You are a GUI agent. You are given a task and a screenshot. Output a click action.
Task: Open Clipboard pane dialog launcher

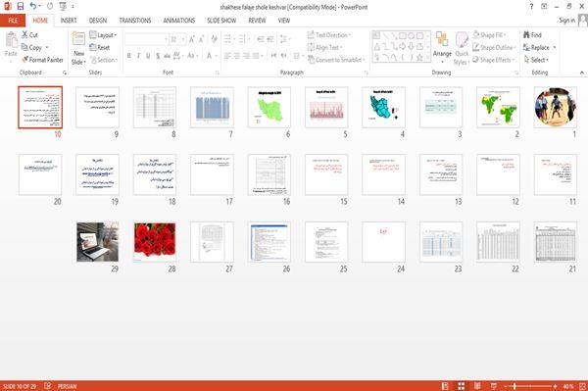[x=65, y=73]
